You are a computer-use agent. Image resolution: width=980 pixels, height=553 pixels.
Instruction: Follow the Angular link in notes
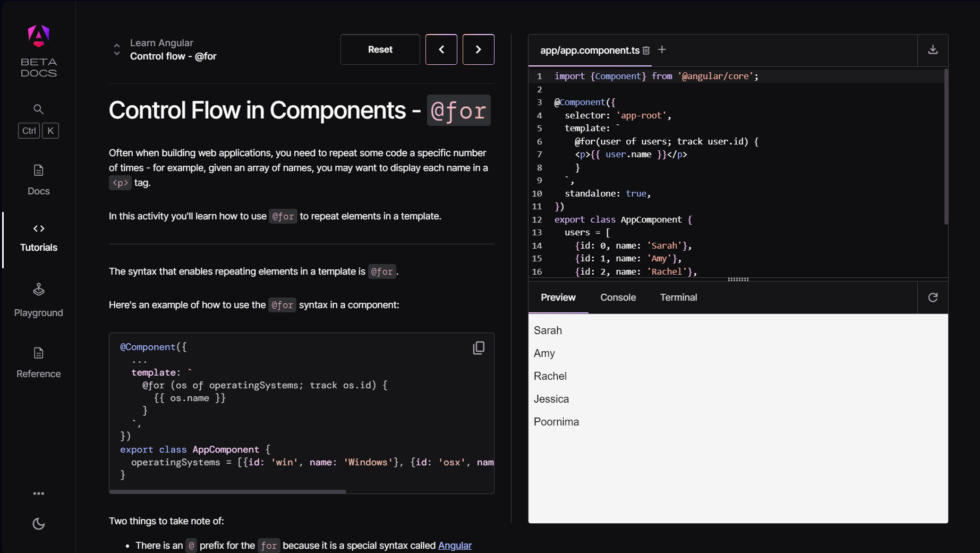point(455,546)
